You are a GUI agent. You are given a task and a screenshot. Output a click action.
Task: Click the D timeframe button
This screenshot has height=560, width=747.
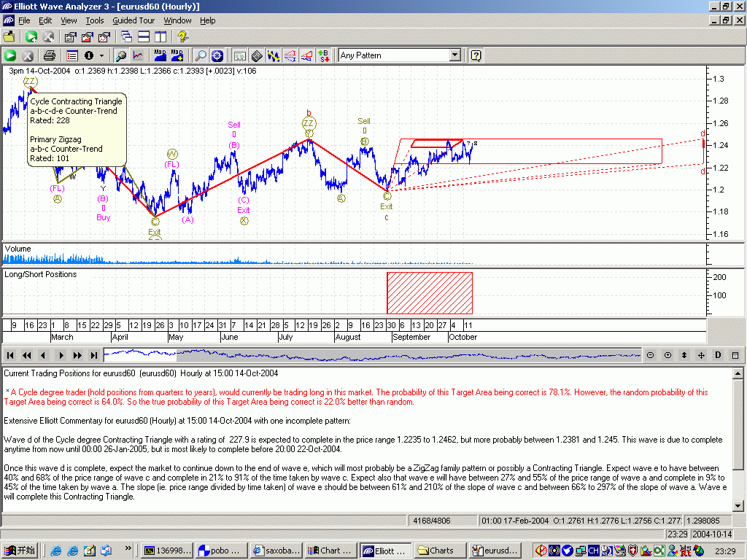(718, 355)
